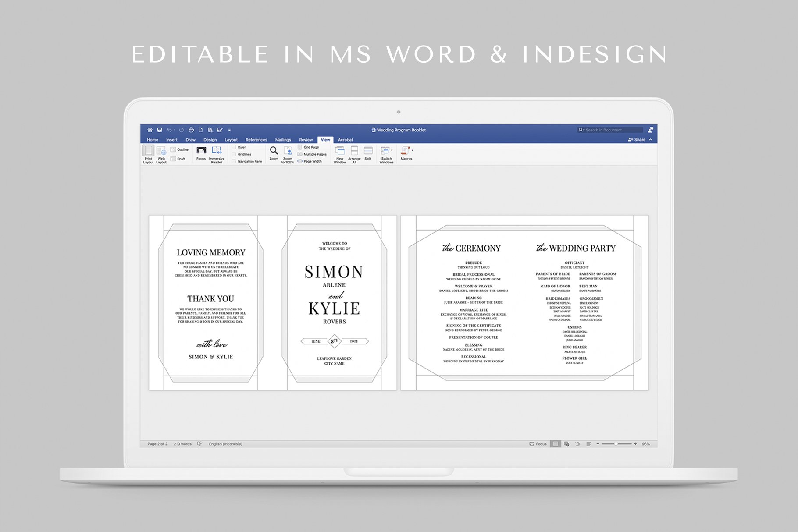
Task: Open the Home tab
Action: pyautogui.click(x=153, y=140)
